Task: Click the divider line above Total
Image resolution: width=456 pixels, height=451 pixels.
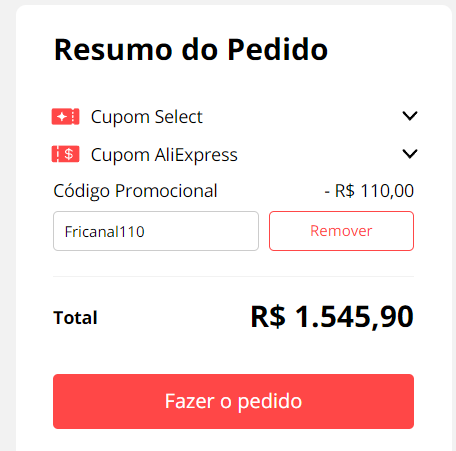Action: point(233,276)
